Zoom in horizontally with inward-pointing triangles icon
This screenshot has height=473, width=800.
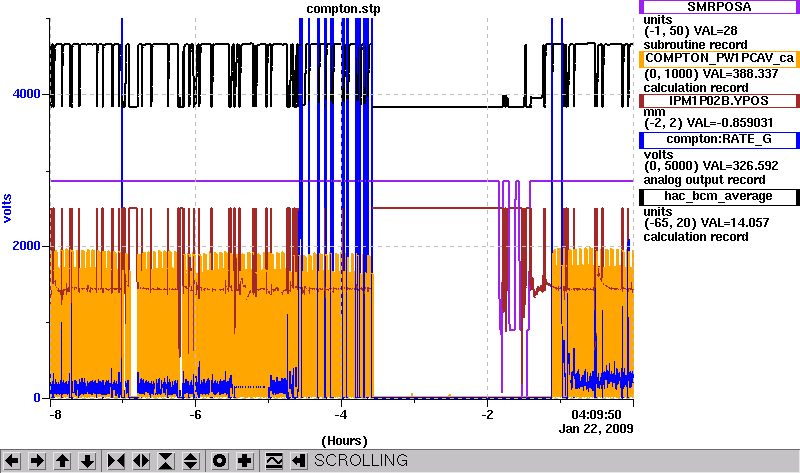[116, 461]
